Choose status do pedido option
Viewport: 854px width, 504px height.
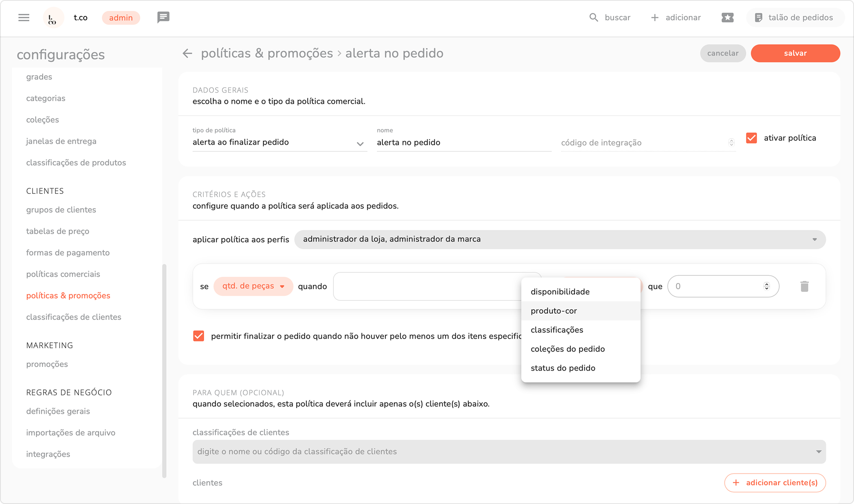coord(562,368)
